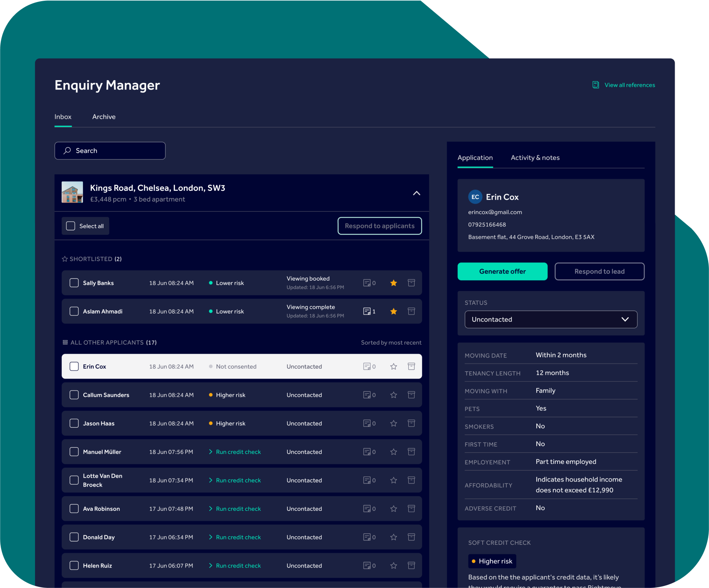Viewport: 709px width, 588px height.
Task: Tick the Select all checkbox
Action: 71,226
